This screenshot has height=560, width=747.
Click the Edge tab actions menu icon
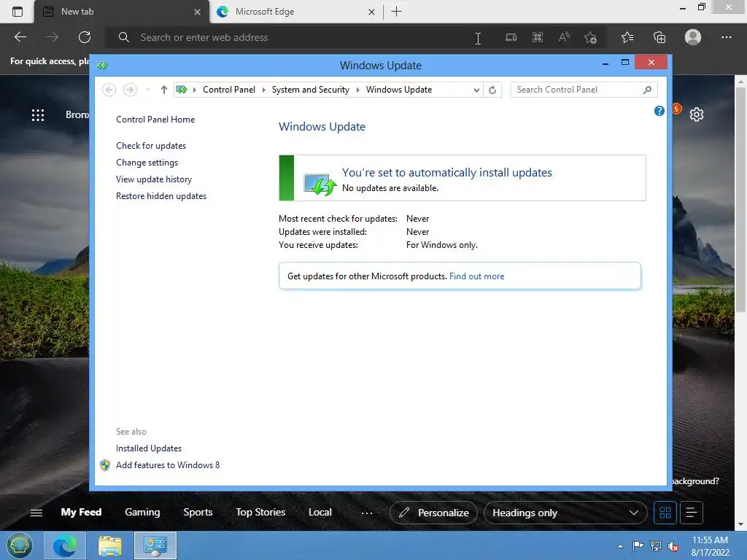point(18,12)
